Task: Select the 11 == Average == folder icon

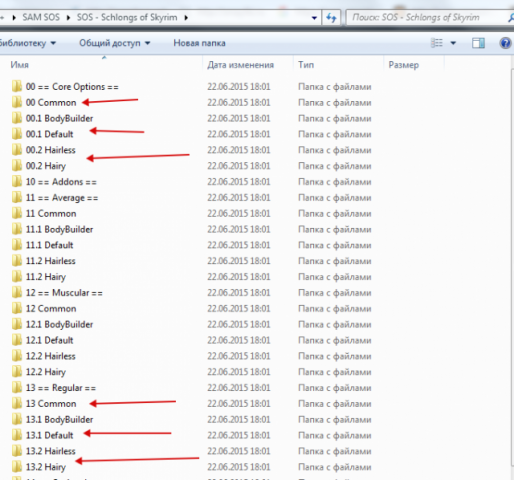Action: tap(17, 197)
